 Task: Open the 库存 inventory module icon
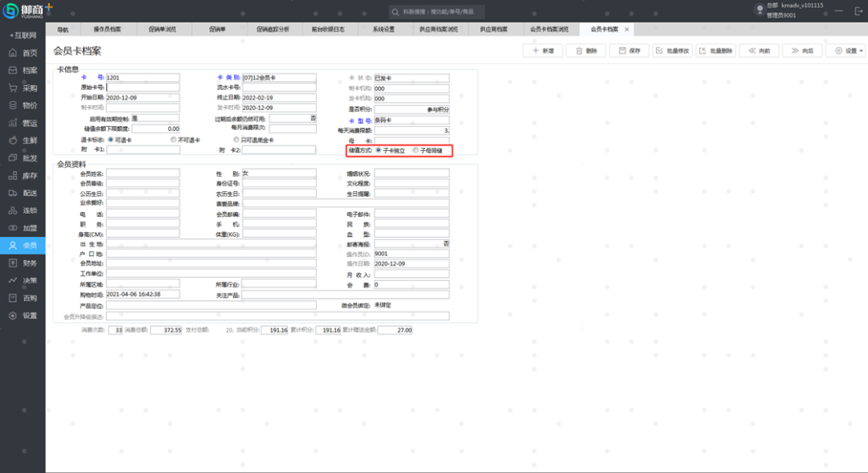coord(13,175)
